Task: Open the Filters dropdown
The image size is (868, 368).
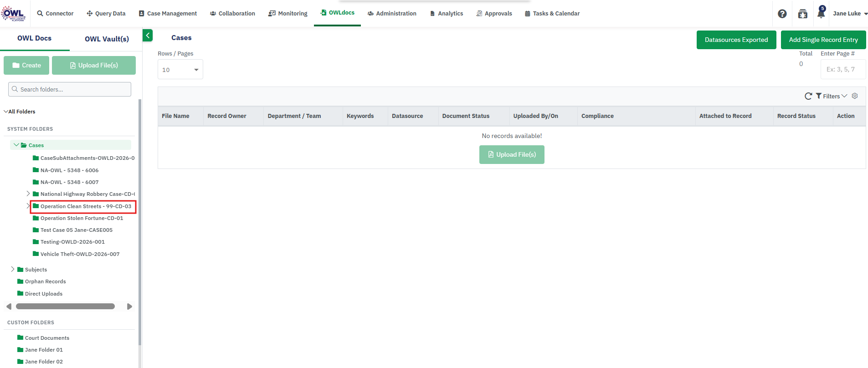Action: [832, 96]
